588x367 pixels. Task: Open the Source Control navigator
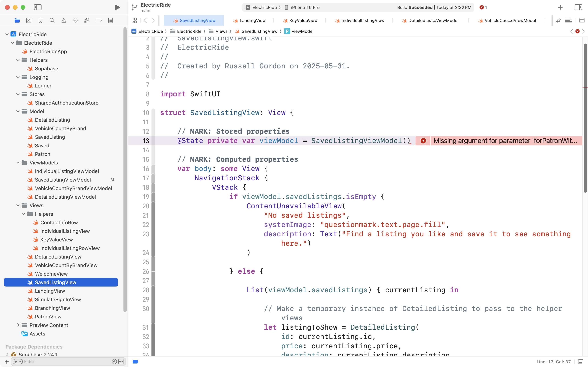point(29,20)
